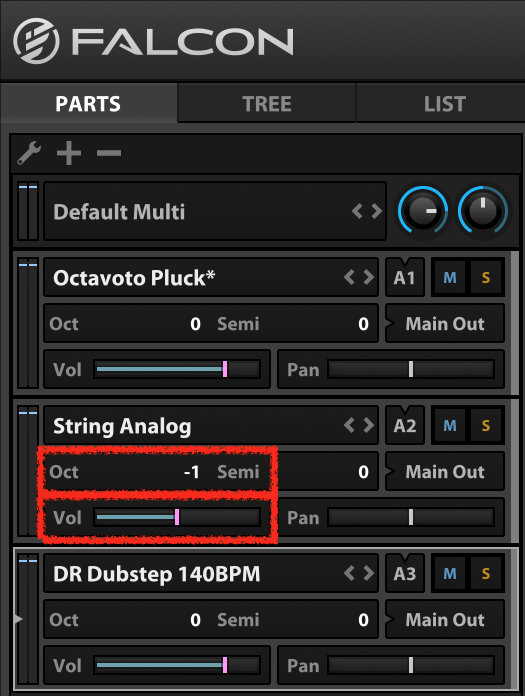
Task: Add a new part with plus icon
Action: 69,154
